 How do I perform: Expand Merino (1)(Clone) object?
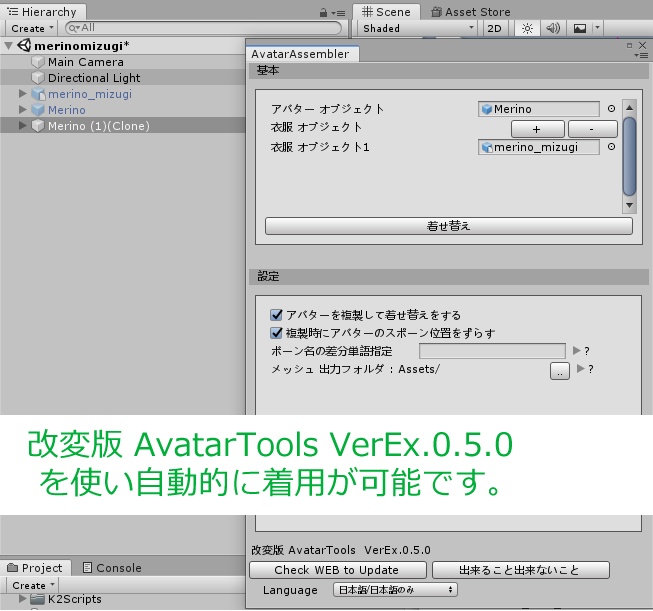coord(22,125)
